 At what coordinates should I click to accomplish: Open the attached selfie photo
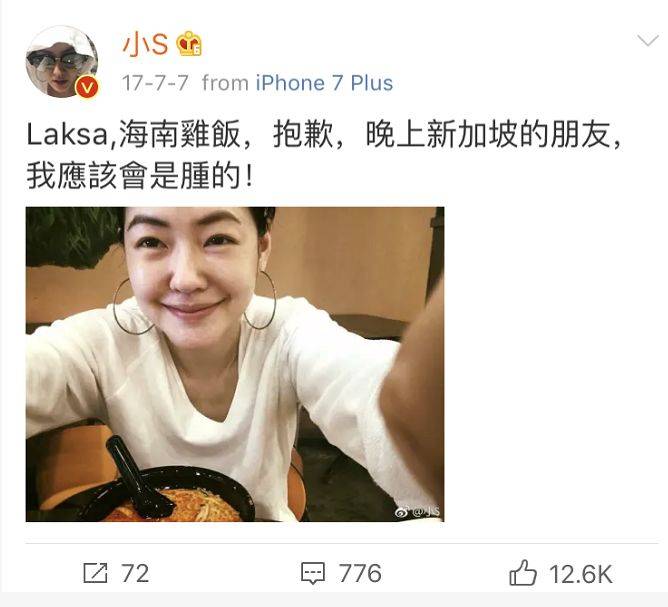click(235, 364)
